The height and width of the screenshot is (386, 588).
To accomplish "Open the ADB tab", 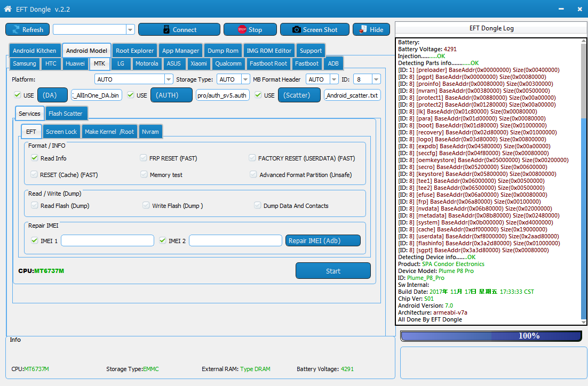I will pyautogui.click(x=333, y=63).
